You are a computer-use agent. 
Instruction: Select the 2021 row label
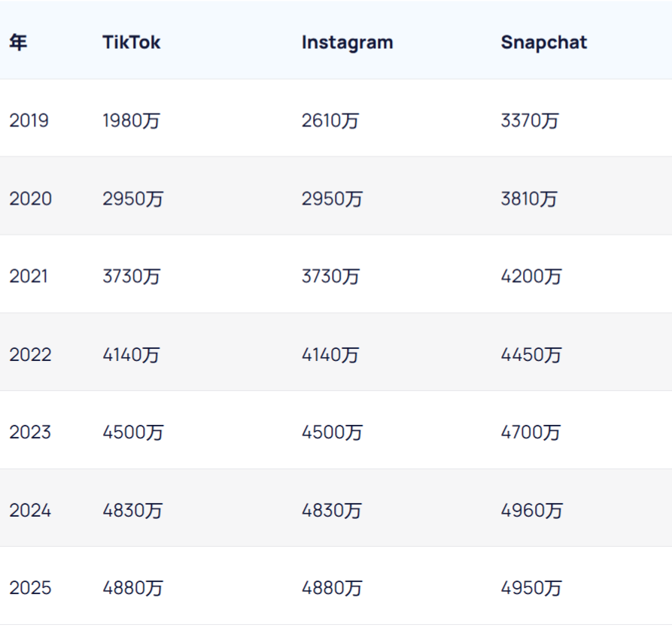point(29,276)
